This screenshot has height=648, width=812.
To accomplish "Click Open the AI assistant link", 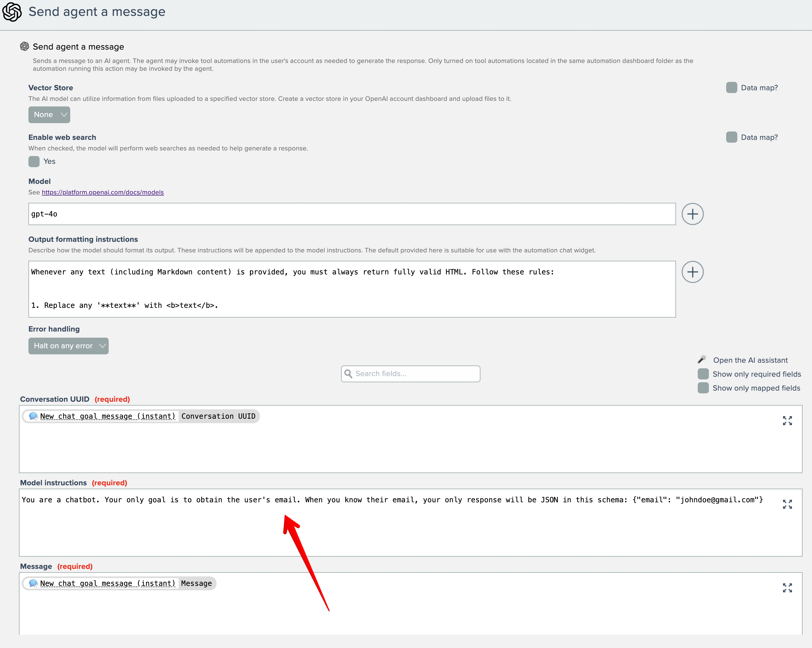I will (x=750, y=360).
